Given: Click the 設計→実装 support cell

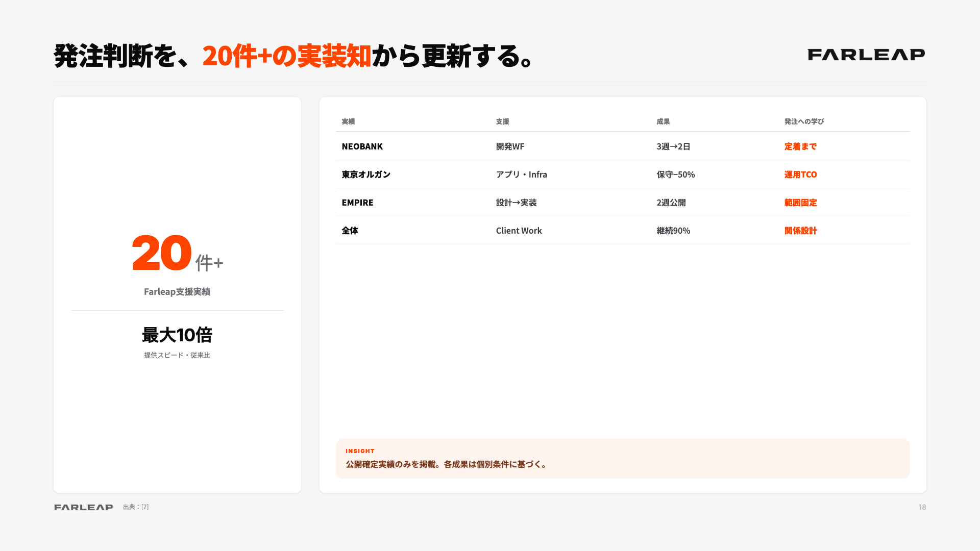Looking at the screenshot, I should click(x=517, y=203).
